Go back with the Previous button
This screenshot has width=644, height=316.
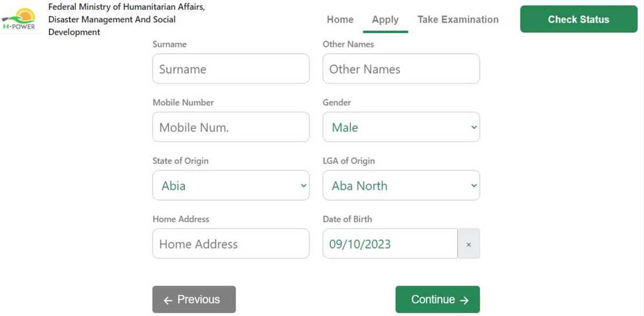(194, 299)
